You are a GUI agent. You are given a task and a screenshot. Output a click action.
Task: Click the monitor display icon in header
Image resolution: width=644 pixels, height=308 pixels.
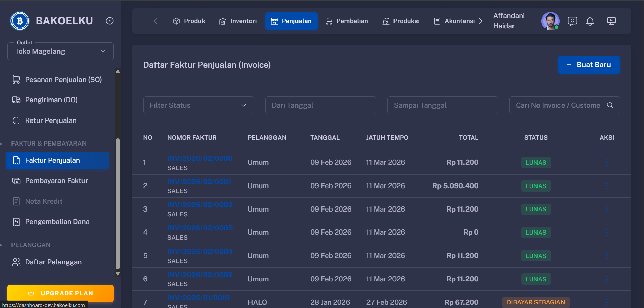click(611, 21)
